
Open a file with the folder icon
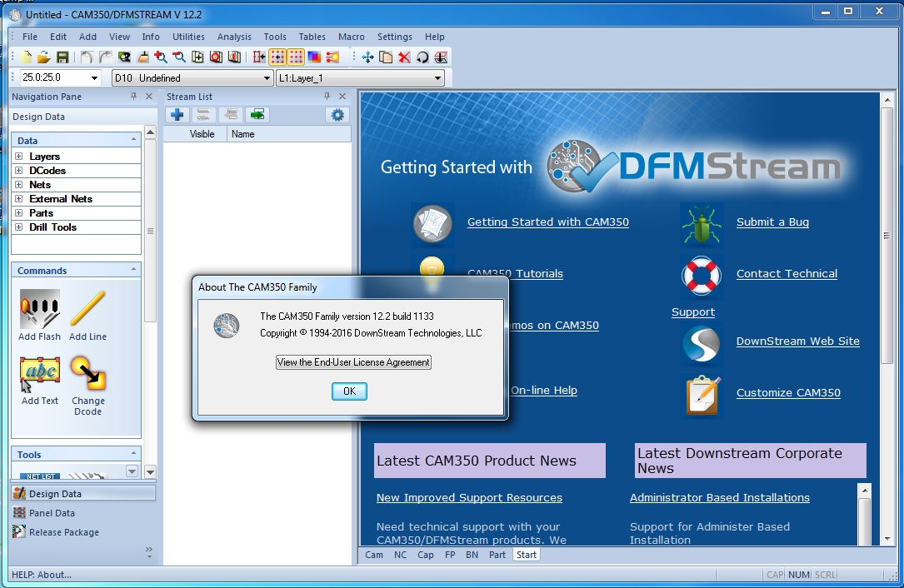44,57
